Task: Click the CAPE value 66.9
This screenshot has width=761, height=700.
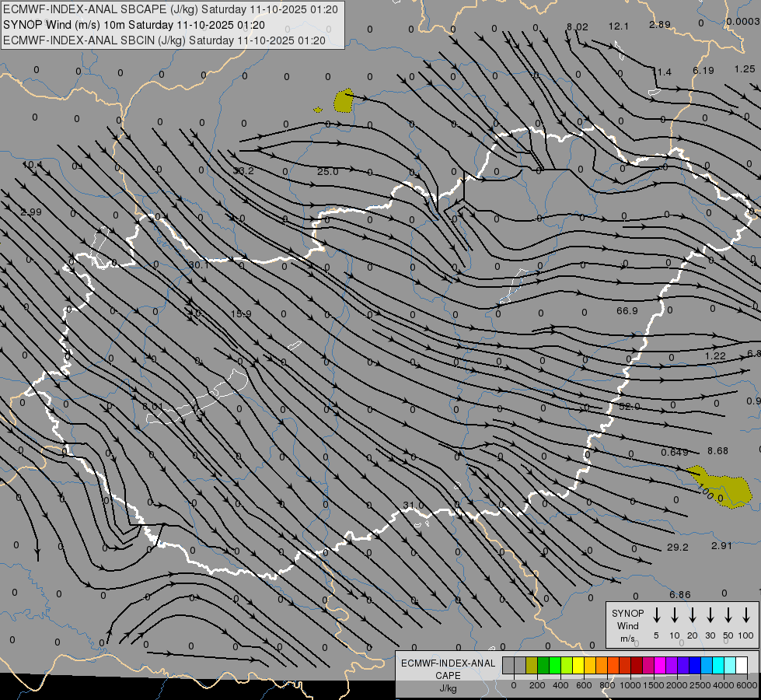Action: pos(627,311)
